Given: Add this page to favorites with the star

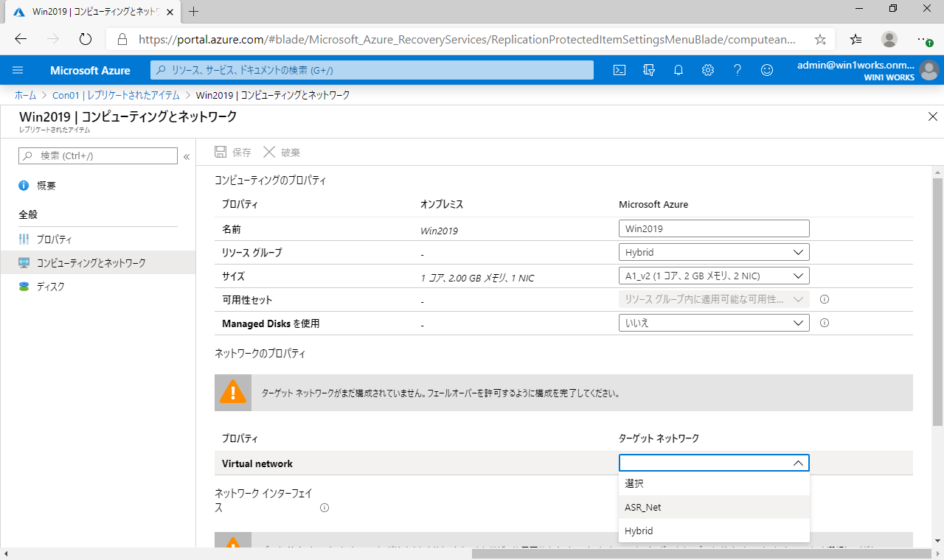Looking at the screenshot, I should [820, 39].
